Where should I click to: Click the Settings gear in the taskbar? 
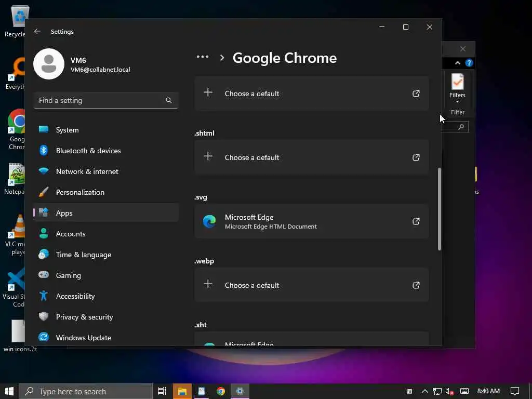(240, 391)
